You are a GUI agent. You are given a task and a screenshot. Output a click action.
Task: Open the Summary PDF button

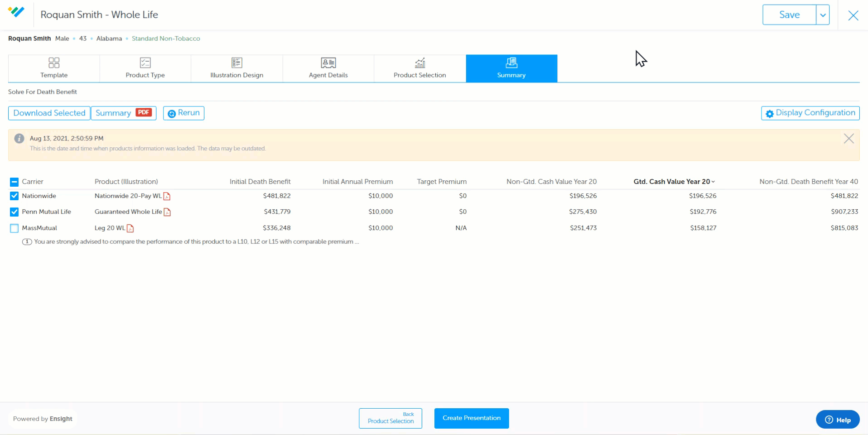(124, 113)
